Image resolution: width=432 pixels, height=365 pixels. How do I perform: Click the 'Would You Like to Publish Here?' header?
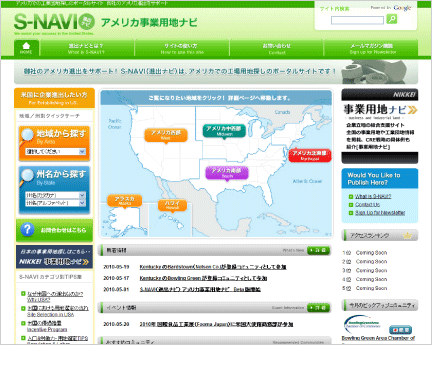(x=380, y=179)
